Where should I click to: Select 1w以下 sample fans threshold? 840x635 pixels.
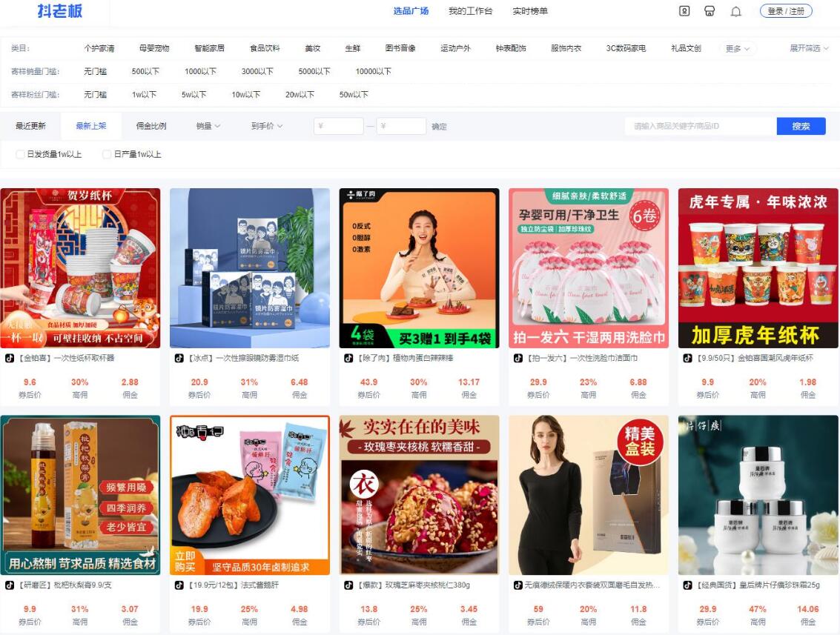(144, 94)
